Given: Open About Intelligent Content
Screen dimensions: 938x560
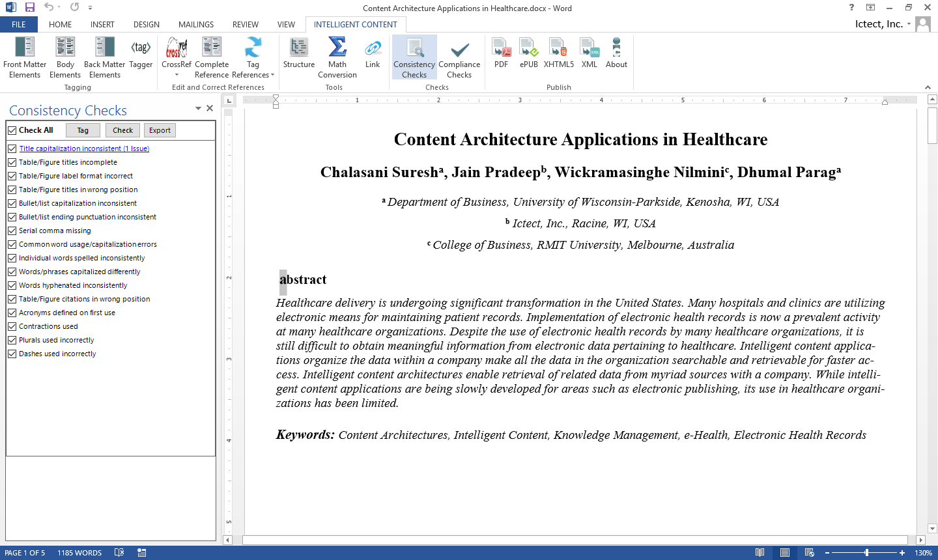Looking at the screenshot, I should [616, 53].
